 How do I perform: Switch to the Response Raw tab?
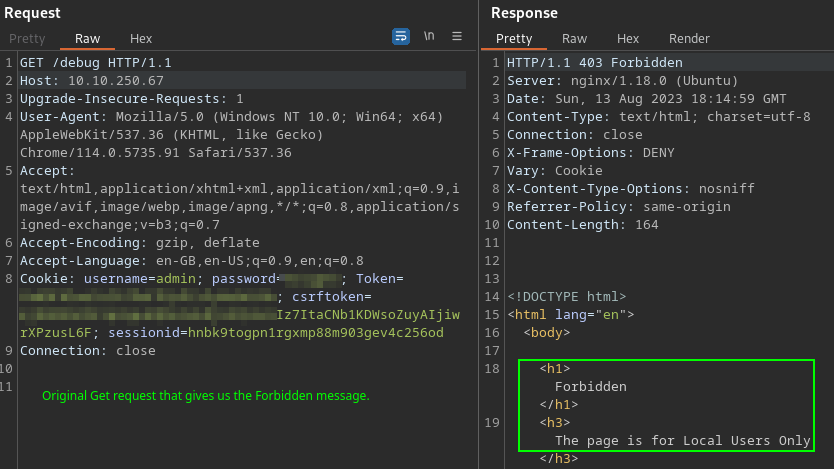574,39
